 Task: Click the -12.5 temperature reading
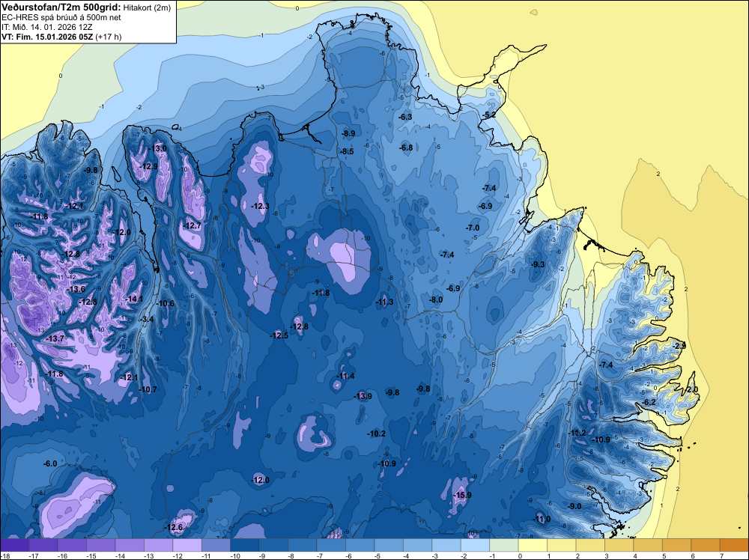click(x=279, y=335)
